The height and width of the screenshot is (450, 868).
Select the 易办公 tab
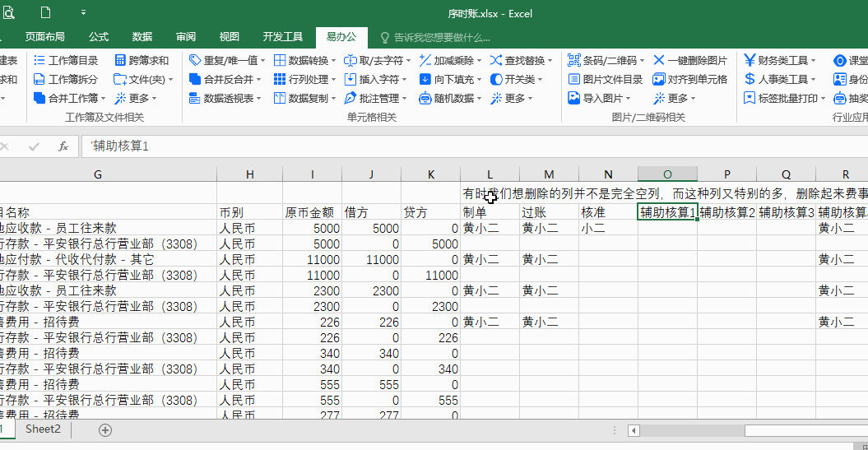point(341,36)
